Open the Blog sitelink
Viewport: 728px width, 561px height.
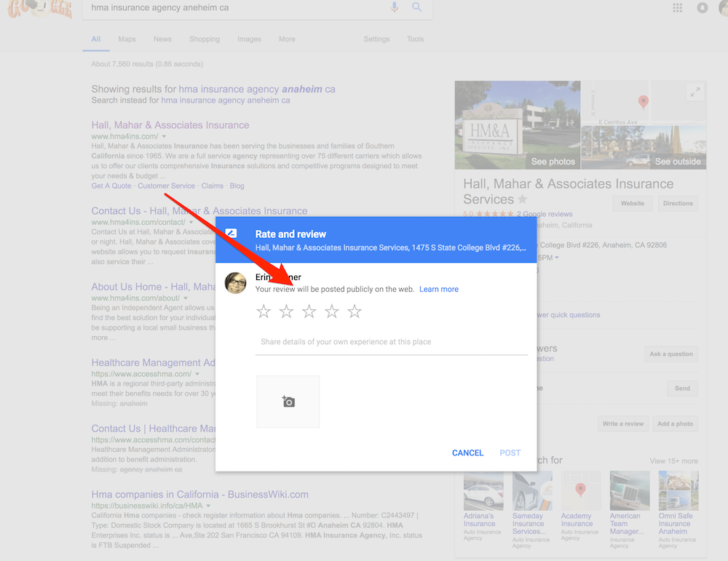click(x=237, y=186)
